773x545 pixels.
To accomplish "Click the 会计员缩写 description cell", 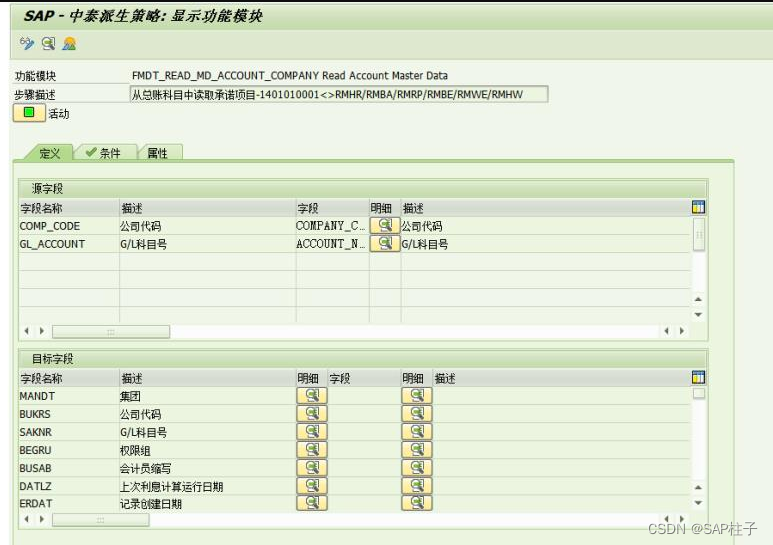I will [x=208, y=468].
